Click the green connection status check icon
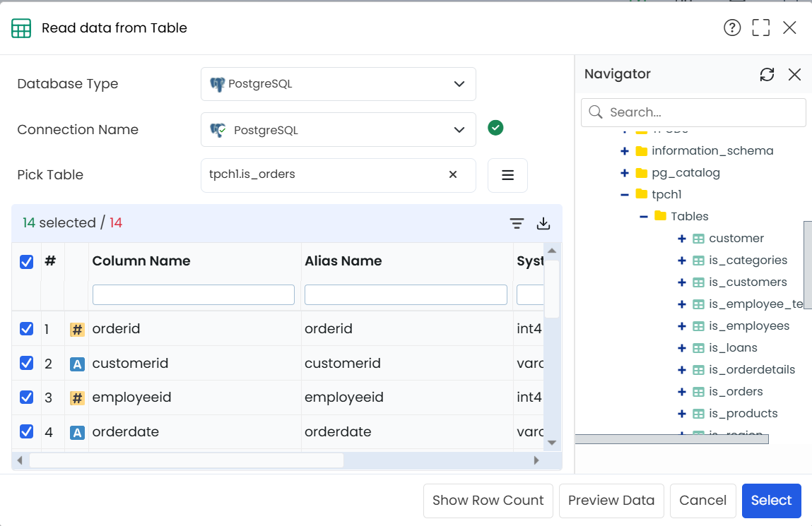 click(495, 128)
